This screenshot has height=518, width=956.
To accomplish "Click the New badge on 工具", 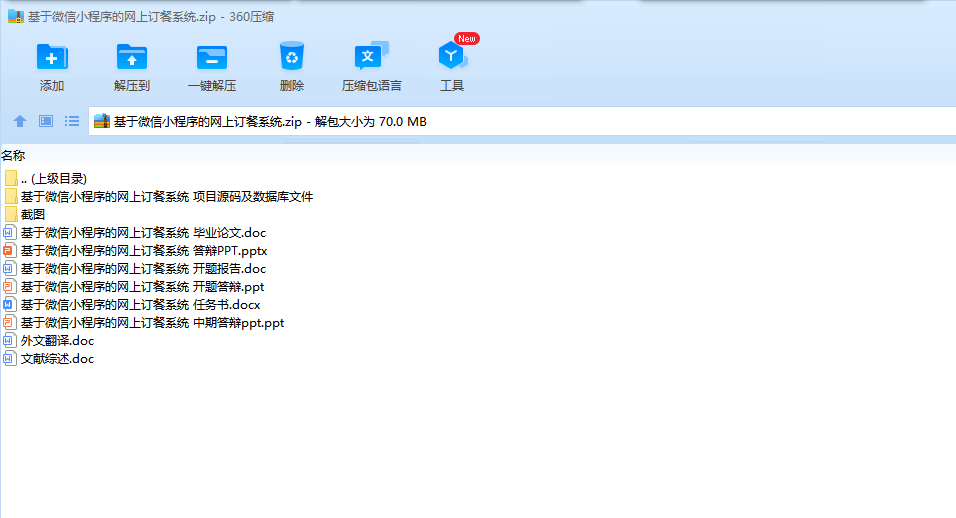I will click(467, 38).
